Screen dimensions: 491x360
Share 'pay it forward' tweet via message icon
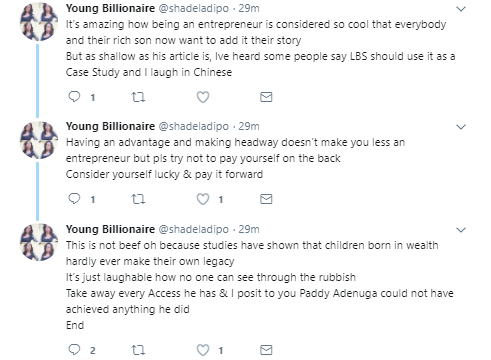(266, 199)
